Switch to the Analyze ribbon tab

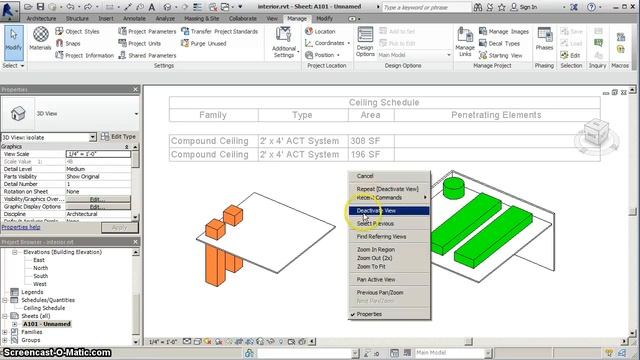click(165, 18)
